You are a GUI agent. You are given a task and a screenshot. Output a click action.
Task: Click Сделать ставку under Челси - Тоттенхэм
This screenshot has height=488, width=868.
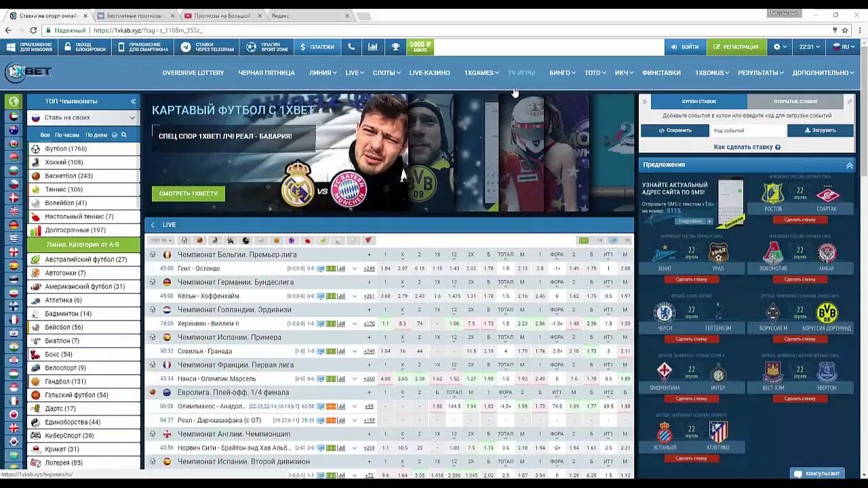pos(691,339)
